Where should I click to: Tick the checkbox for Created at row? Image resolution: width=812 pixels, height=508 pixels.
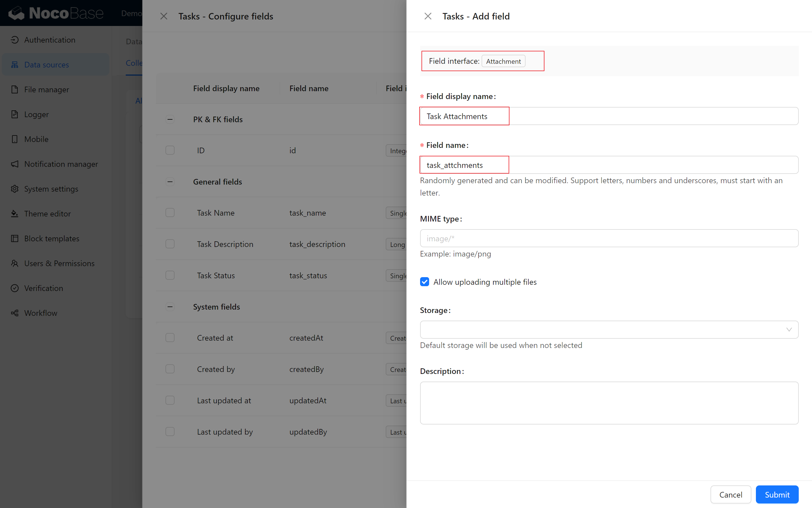pyautogui.click(x=170, y=338)
